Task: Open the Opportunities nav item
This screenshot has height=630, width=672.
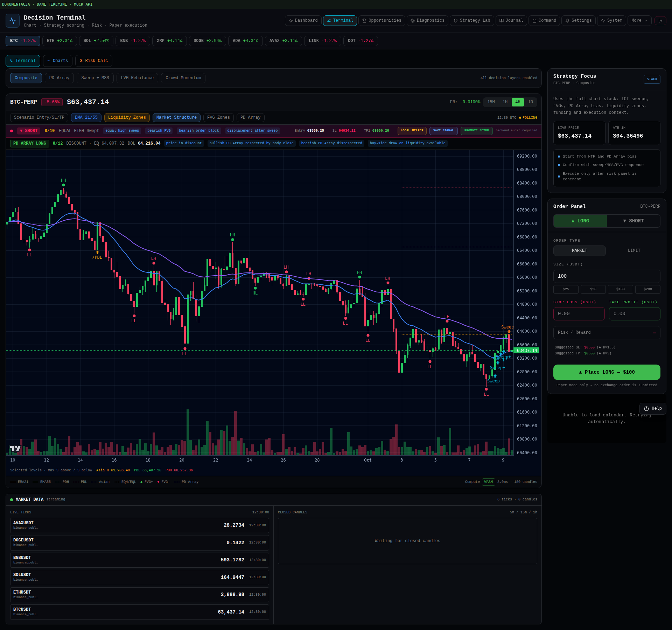Action: pyautogui.click(x=382, y=21)
